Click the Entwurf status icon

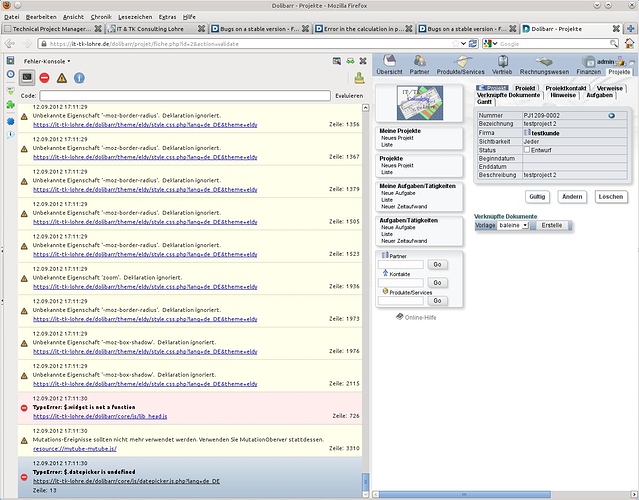tap(527, 150)
